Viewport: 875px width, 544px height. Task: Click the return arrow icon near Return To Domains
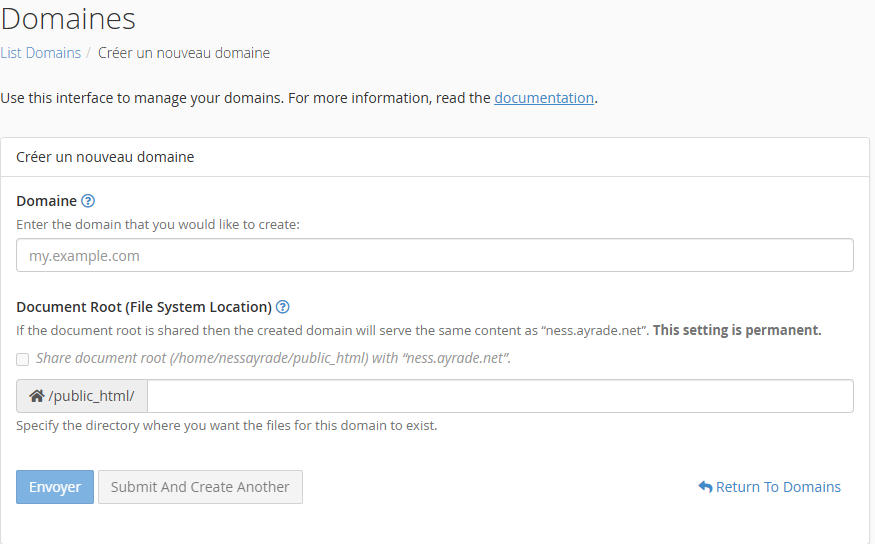pos(705,487)
